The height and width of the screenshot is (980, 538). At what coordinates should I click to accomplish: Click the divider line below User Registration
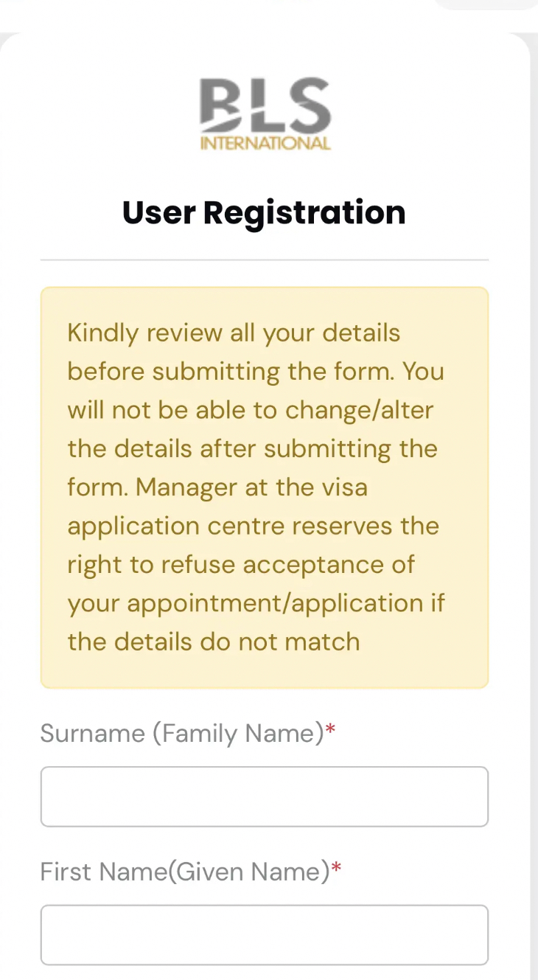tap(265, 260)
